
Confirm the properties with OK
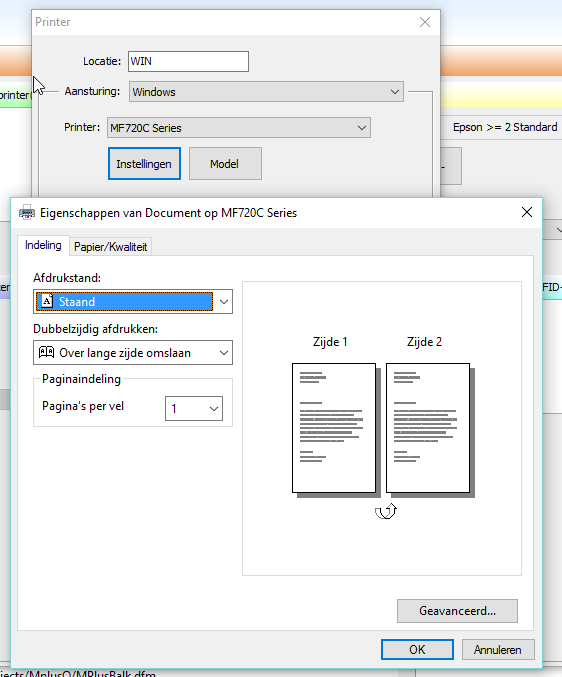pos(417,649)
